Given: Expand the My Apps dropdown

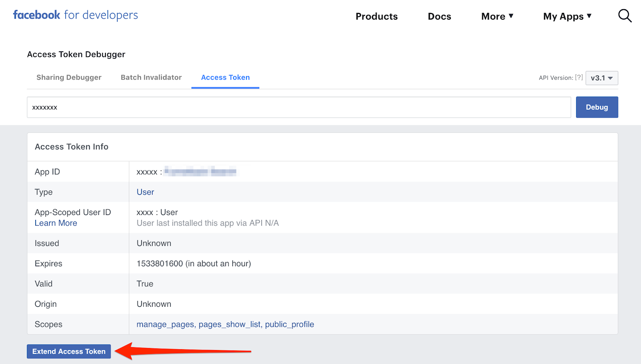Looking at the screenshot, I should 567,16.
